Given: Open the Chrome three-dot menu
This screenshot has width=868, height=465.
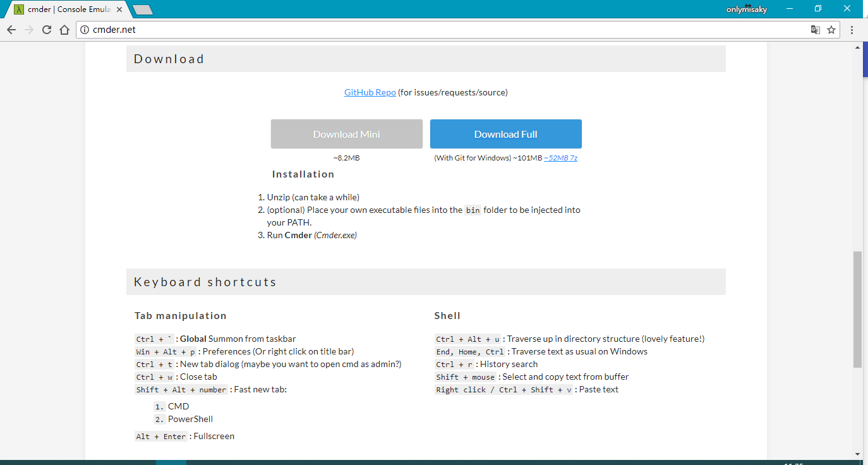Looking at the screenshot, I should coord(852,30).
